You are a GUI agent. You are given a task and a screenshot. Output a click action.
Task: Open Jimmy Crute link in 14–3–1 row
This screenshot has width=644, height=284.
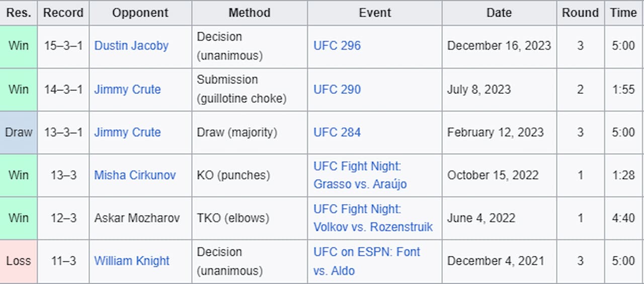coord(127,89)
